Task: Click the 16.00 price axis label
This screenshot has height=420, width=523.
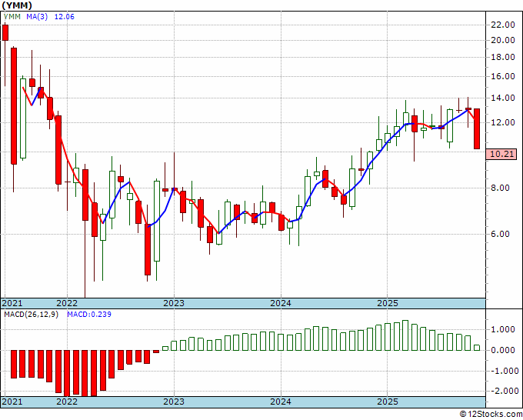Action: tap(503, 76)
